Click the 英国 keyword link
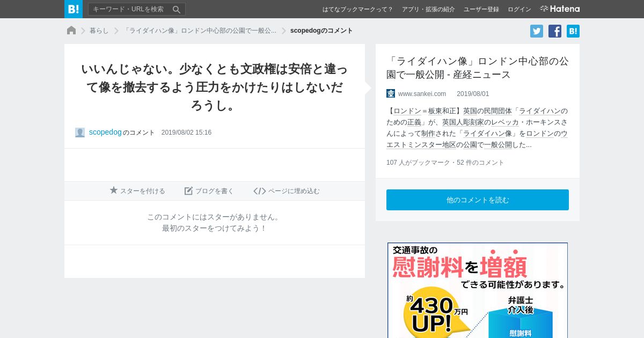The image size is (644, 338). [x=470, y=111]
